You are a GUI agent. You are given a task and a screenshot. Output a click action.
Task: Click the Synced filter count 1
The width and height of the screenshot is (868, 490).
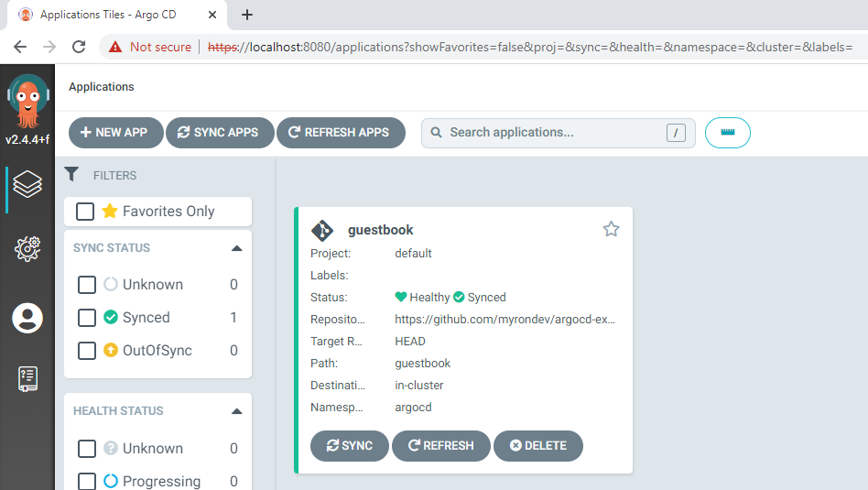click(233, 317)
